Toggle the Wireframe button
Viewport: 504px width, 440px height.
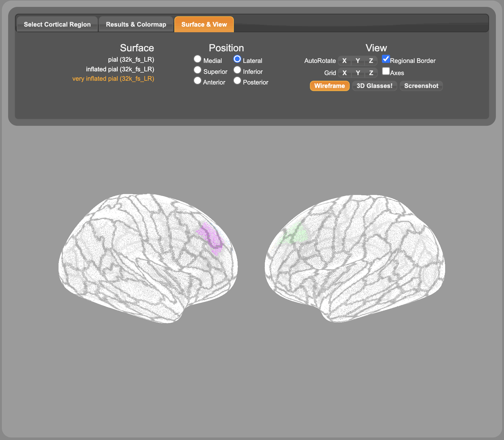(329, 86)
